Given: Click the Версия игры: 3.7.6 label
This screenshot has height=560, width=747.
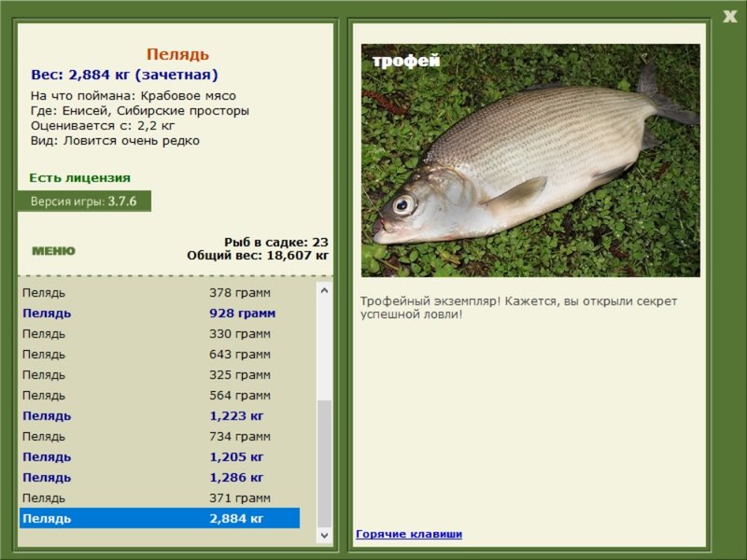Looking at the screenshot, I should [x=84, y=201].
